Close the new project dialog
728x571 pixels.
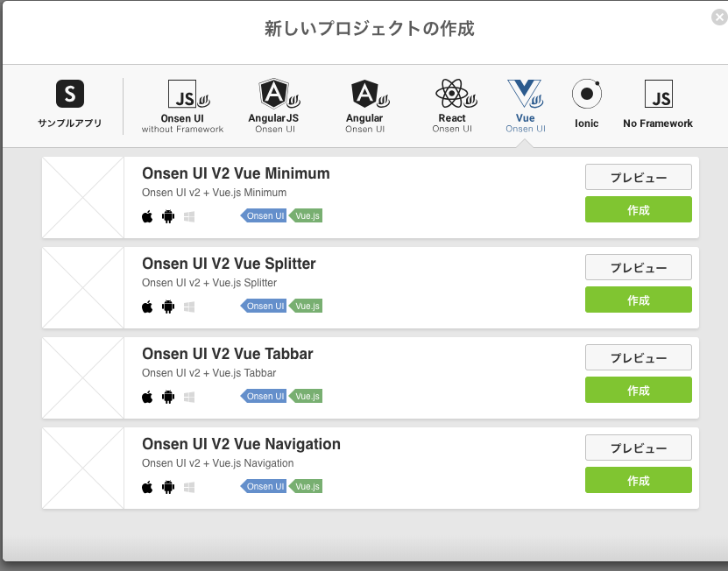pyautogui.click(x=719, y=18)
